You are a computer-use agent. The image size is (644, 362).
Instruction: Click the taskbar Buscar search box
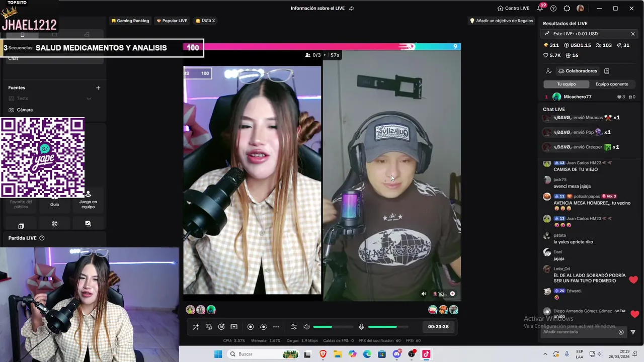(263, 354)
